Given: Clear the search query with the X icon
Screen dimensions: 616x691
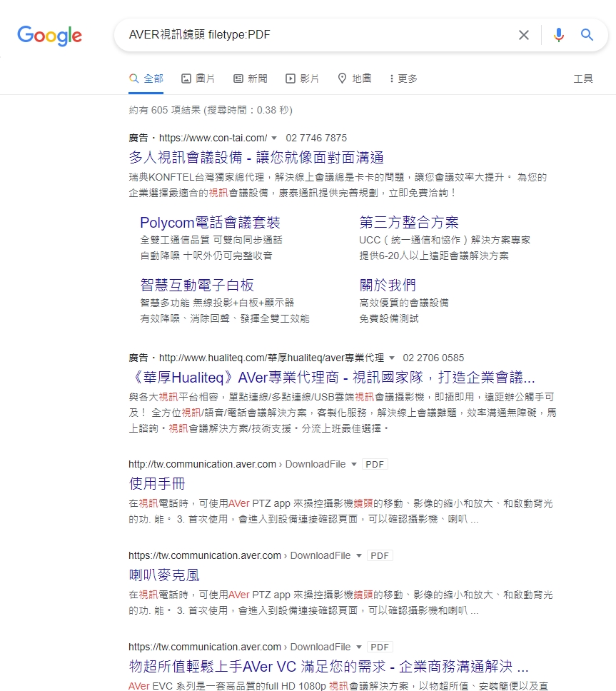Looking at the screenshot, I should 523,35.
